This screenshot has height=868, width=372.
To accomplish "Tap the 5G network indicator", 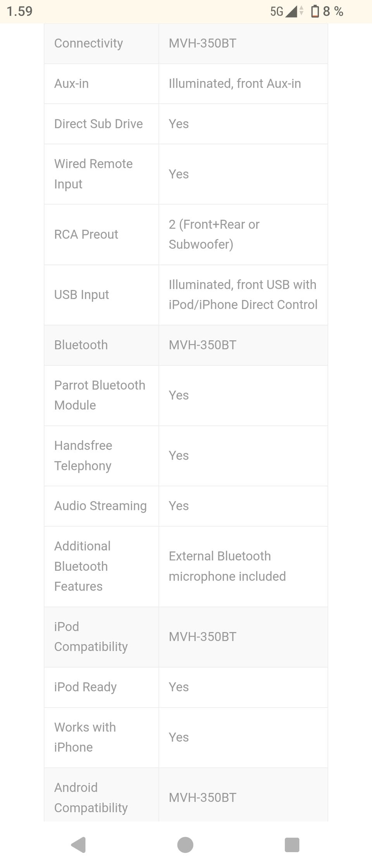I will tap(277, 11).
